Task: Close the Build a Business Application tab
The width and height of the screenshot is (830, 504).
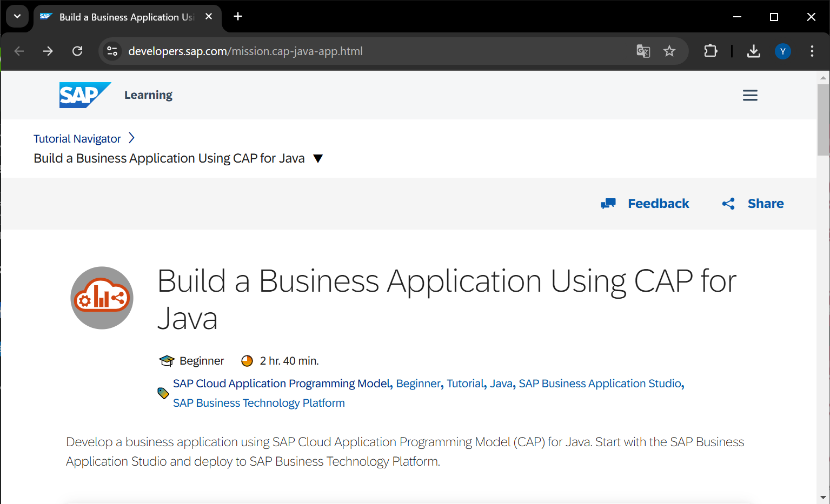Action: pos(209,17)
